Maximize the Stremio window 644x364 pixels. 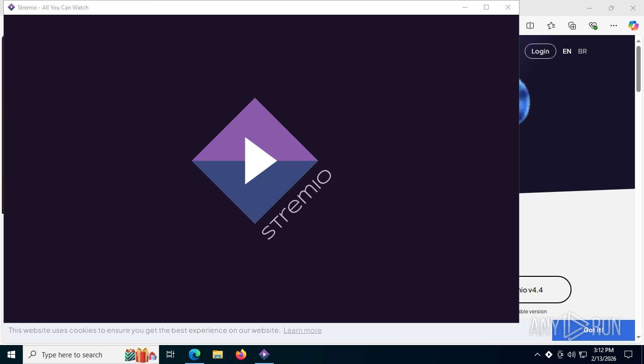click(x=486, y=8)
